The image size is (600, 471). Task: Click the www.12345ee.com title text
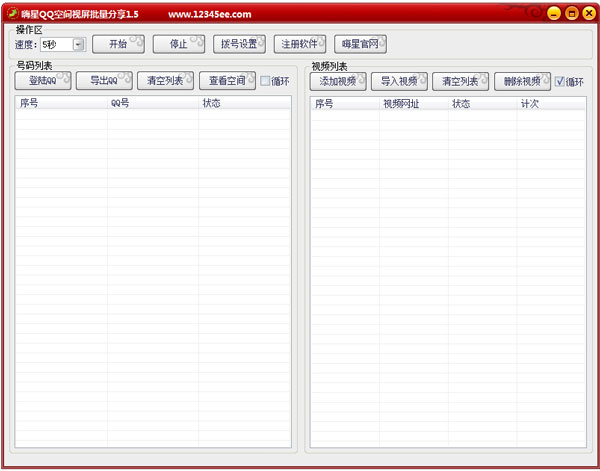(210, 15)
